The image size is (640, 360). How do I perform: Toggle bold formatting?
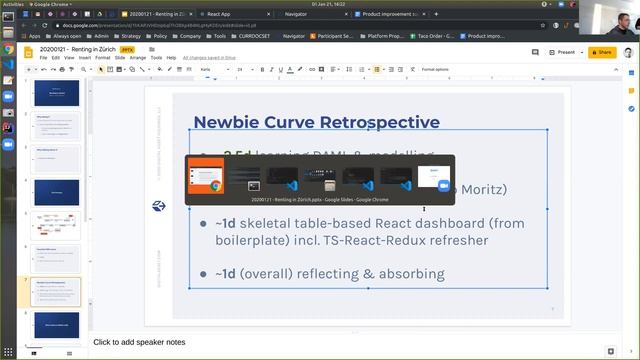[262, 69]
